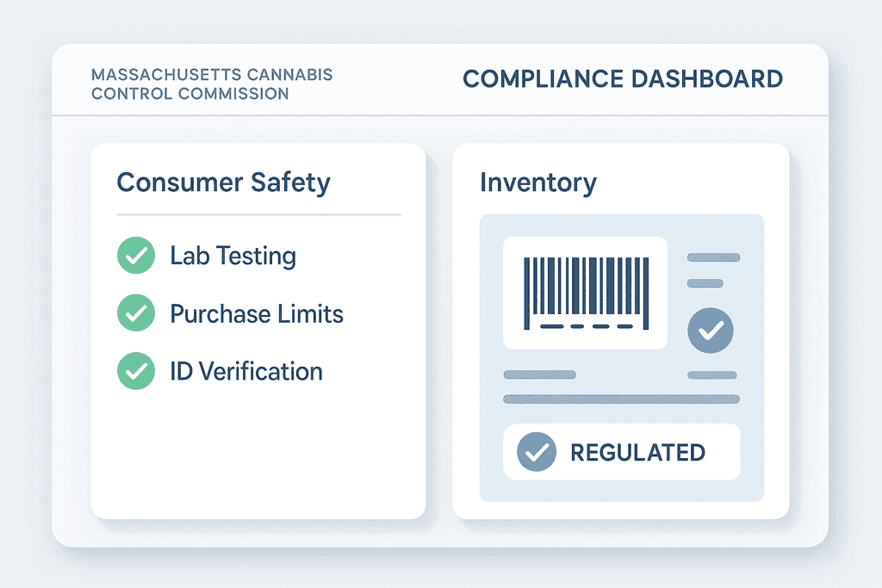Click the checkmark icon in the REGULATED badge
Screen dimensions: 882x588
coord(537,452)
